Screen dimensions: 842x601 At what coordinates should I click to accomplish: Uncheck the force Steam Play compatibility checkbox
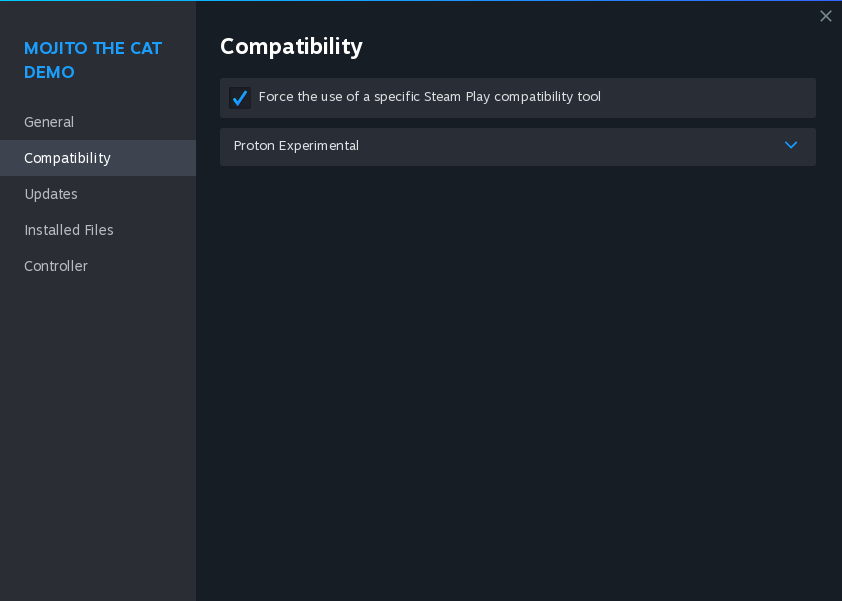coord(240,98)
